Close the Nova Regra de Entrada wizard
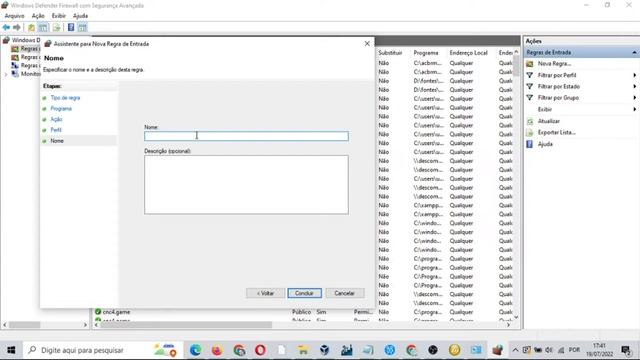The height and width of the screenshot is (360, 640). (367, 43)
